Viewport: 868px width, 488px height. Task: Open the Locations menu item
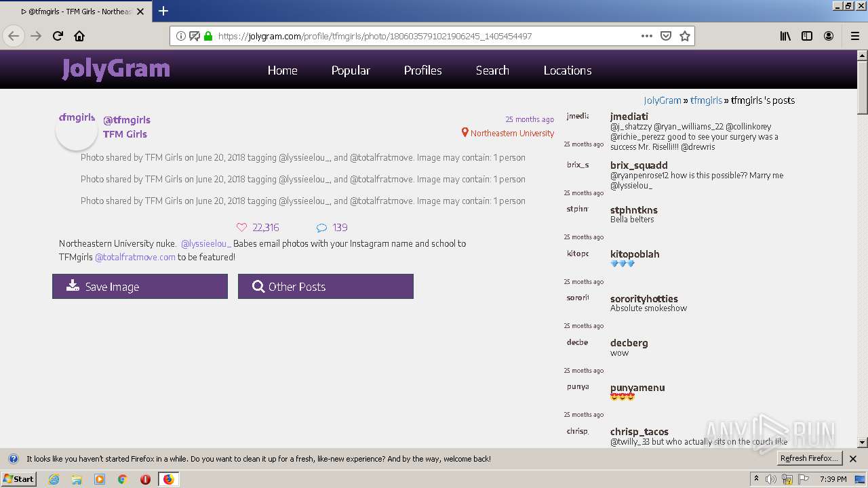click(568, 70)
